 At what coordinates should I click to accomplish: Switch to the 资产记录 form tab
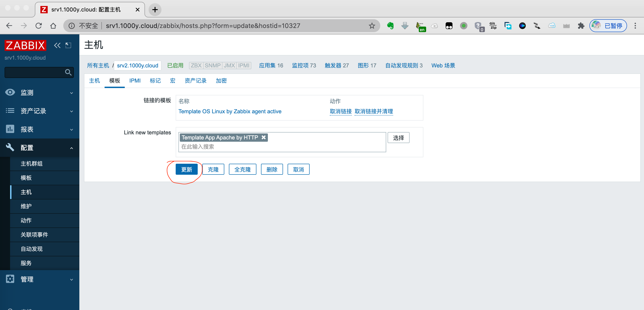click(x=195, y=81)
